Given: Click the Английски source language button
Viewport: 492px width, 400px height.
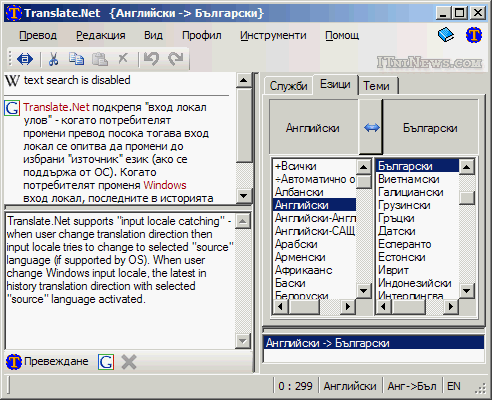Looking at the screenshot, I should tap(313, 127).
